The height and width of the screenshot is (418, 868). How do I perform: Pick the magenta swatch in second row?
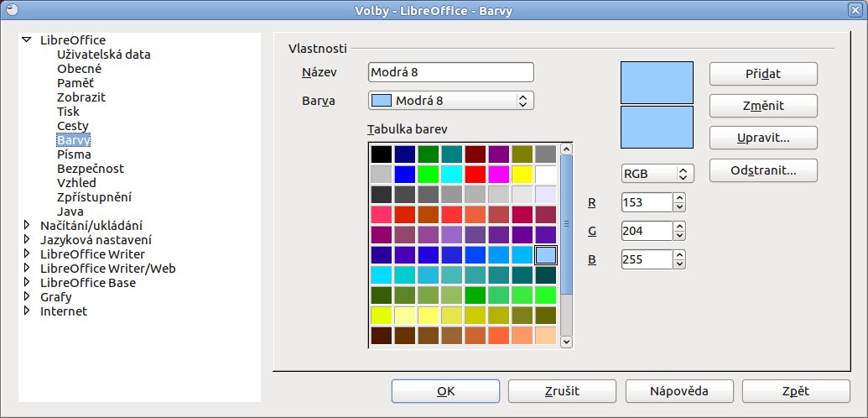(499, 175)
